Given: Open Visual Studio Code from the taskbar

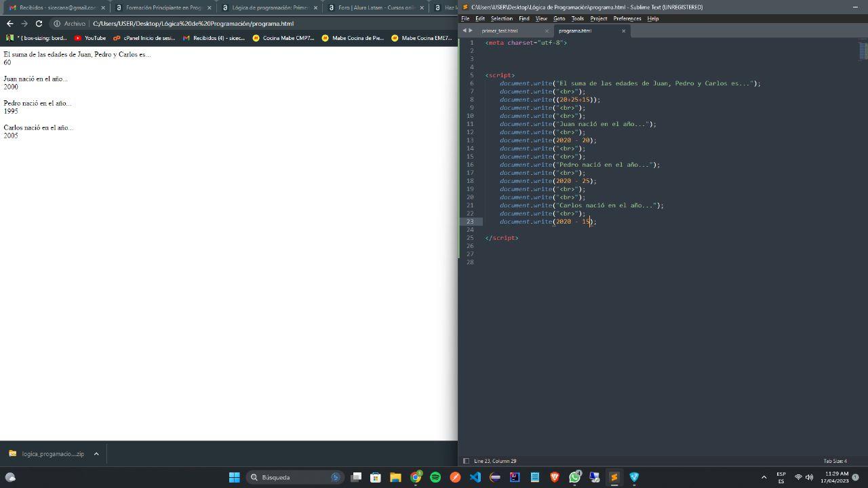Looking at the screenshot, I should coord(475,477).
